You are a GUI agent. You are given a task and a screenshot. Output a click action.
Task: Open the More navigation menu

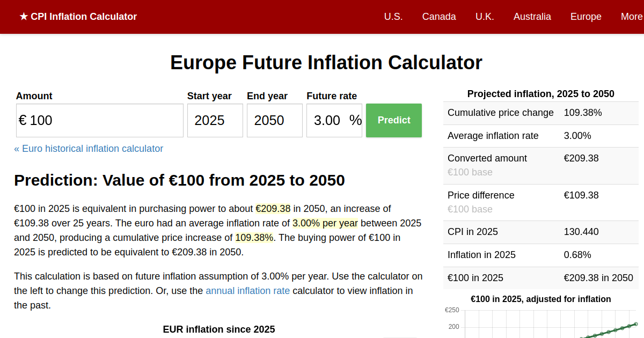[632, 17]
